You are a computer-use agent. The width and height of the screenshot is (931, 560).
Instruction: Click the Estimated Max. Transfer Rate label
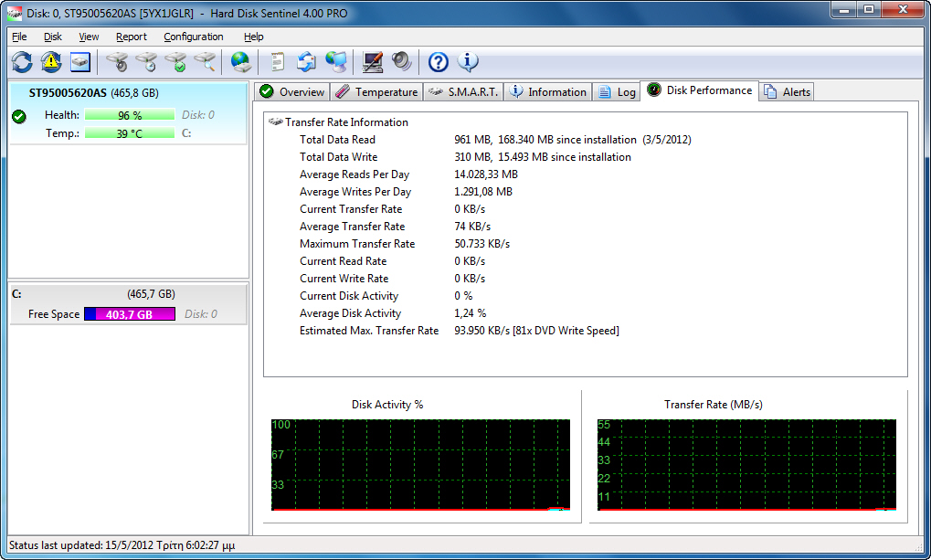369,331
